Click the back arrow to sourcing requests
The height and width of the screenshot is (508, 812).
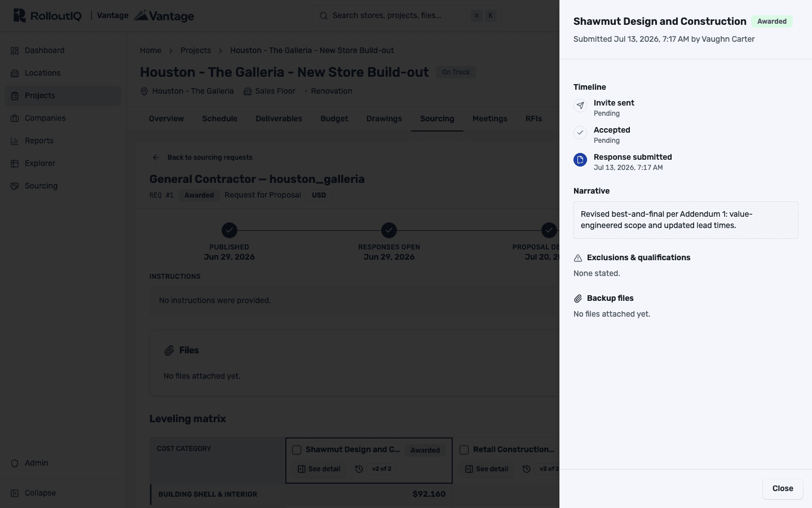pyautogui.click(x=156, y=157)
